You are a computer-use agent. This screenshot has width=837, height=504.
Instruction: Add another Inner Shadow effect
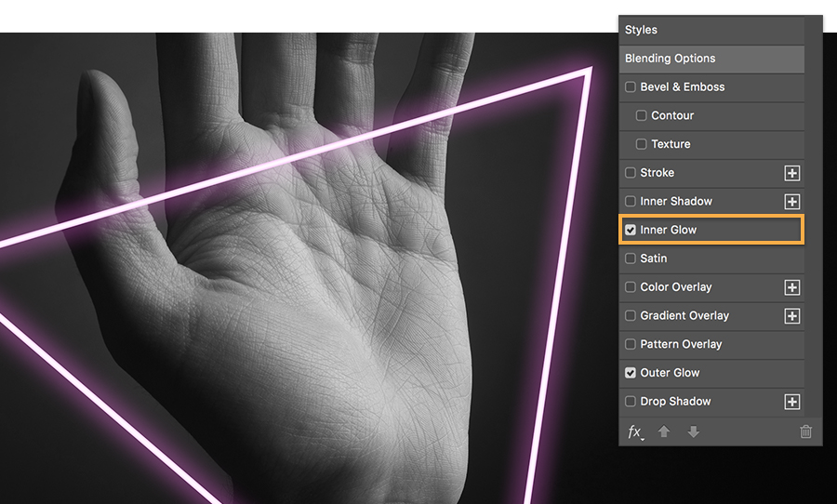[791, 202]
